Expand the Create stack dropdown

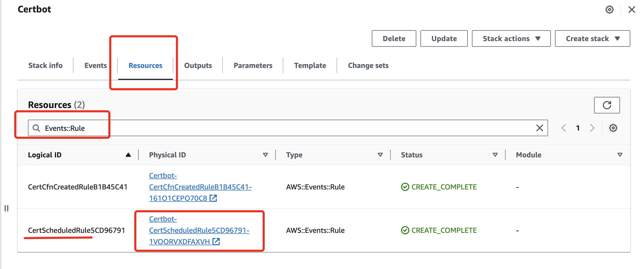tap(592, 39)
